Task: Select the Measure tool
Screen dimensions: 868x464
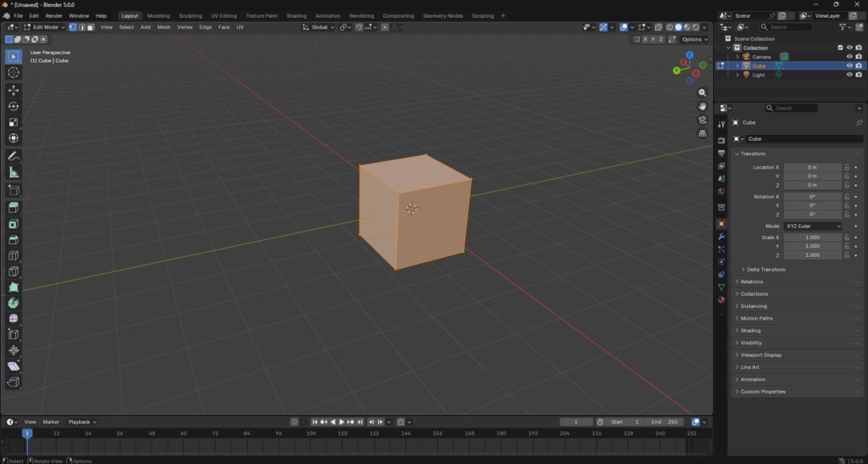Action: click(14, 172)
